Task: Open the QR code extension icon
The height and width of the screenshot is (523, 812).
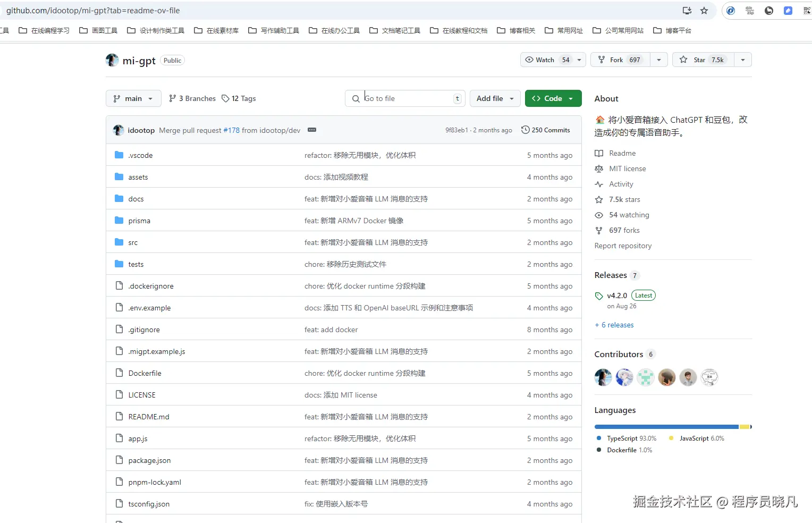Action: coord(807,11)
